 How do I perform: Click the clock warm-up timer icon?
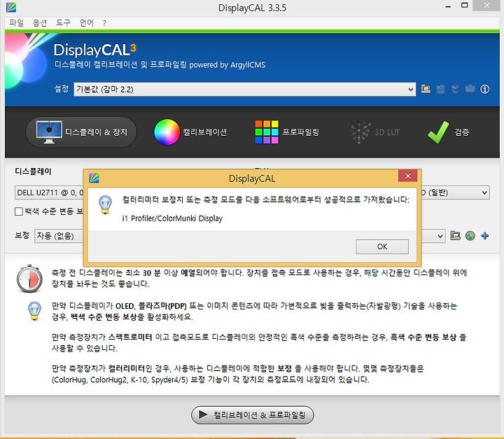point(29,278)
